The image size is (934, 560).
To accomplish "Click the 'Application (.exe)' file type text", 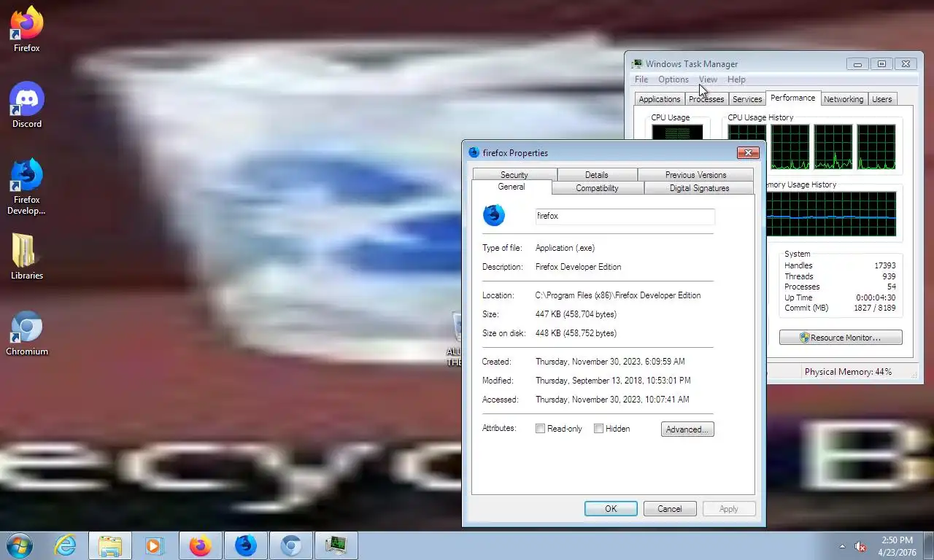I will (565, 248).
